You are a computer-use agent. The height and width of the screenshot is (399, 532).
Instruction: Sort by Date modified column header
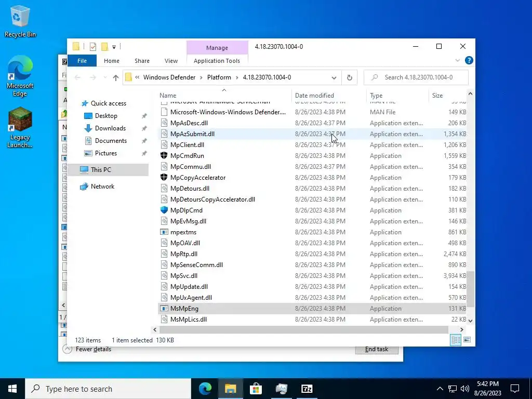(329, 96)
